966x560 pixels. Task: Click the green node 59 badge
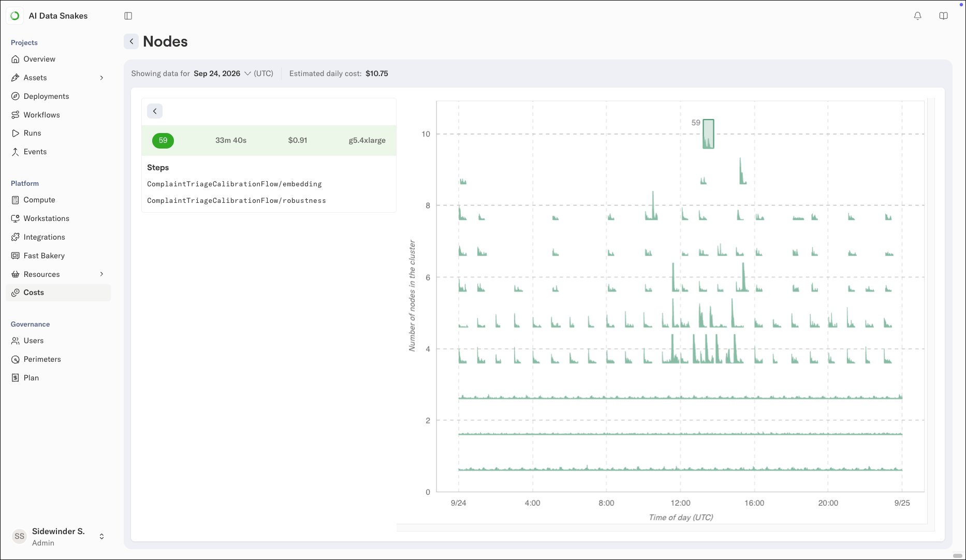163,140
